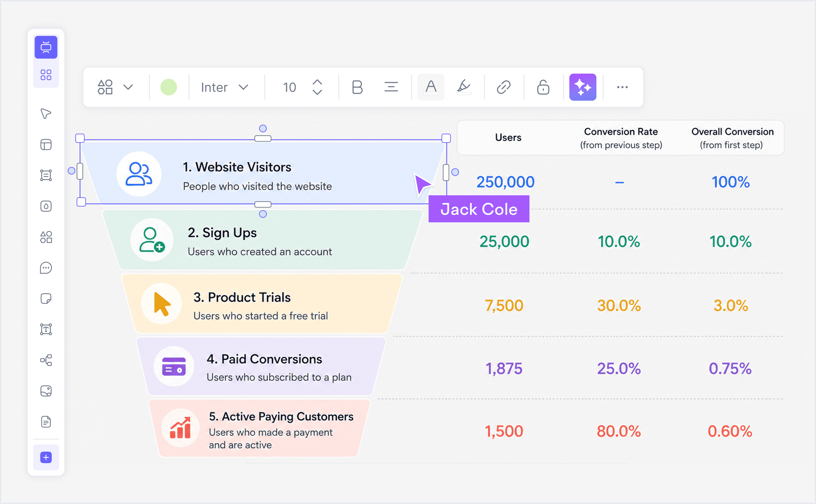Click the green fill color swatch

click(x=169, y=87)
